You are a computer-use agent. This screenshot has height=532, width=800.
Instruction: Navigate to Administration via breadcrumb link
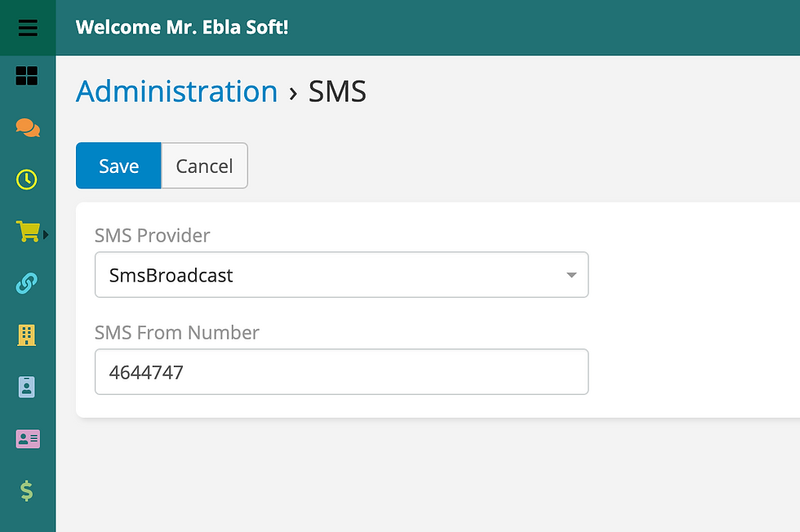click(176, 91)
